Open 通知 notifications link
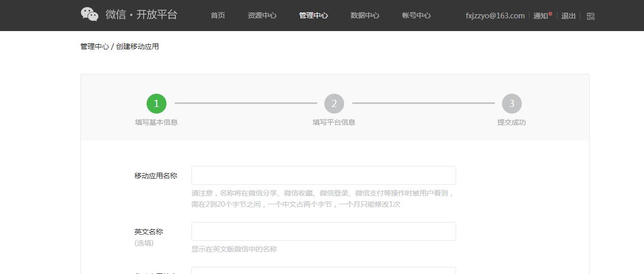The height and width of the screenshot is (274, 644). (541, 16)
